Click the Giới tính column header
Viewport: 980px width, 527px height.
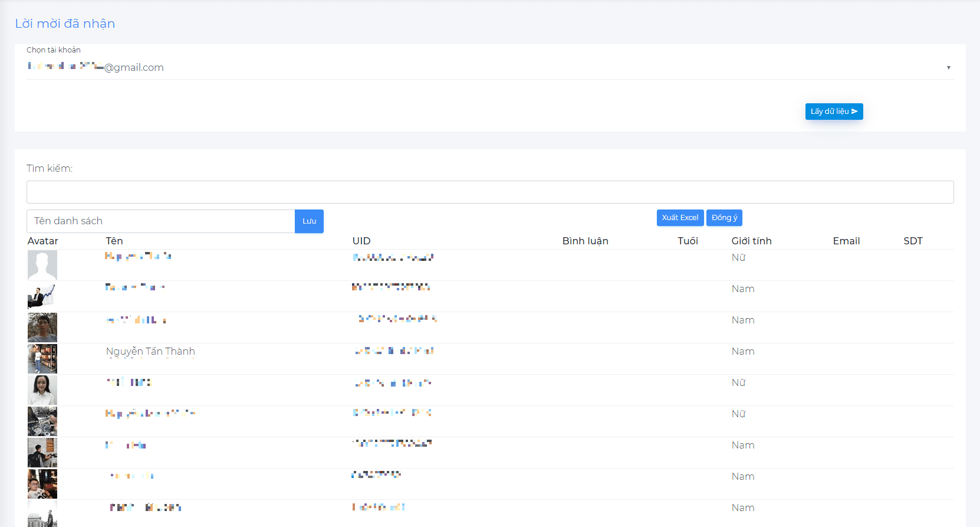(x=751, y=241)
